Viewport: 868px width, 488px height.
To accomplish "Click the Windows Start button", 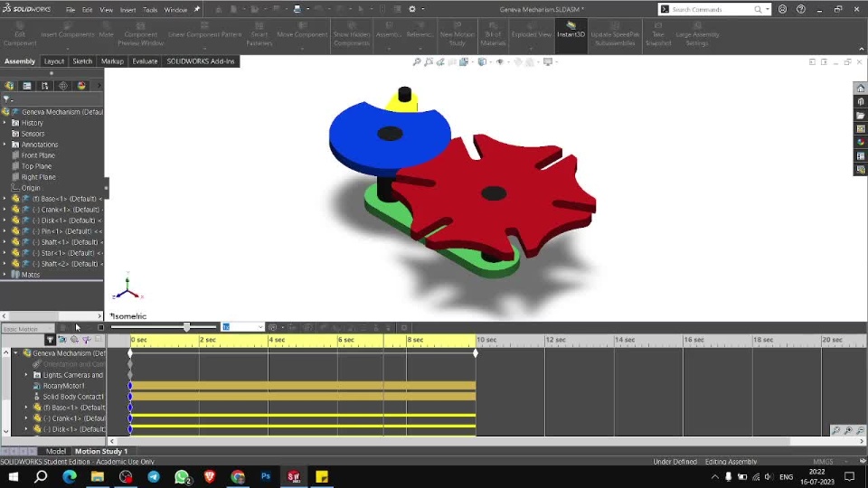I will click(14, 476).
